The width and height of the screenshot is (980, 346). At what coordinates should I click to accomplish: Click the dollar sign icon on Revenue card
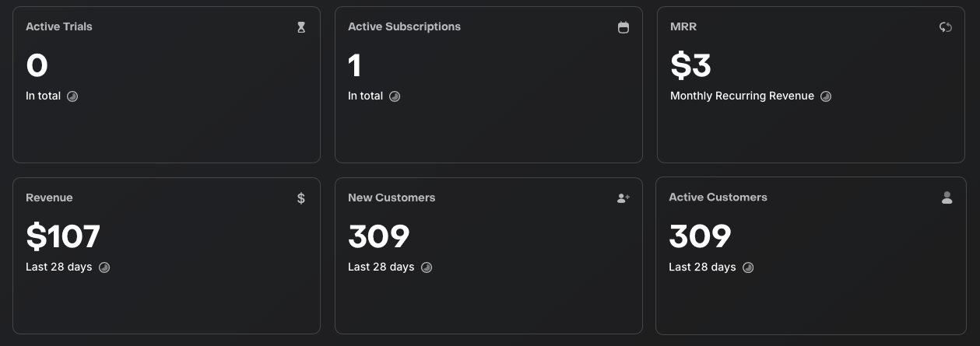point(301,198)
